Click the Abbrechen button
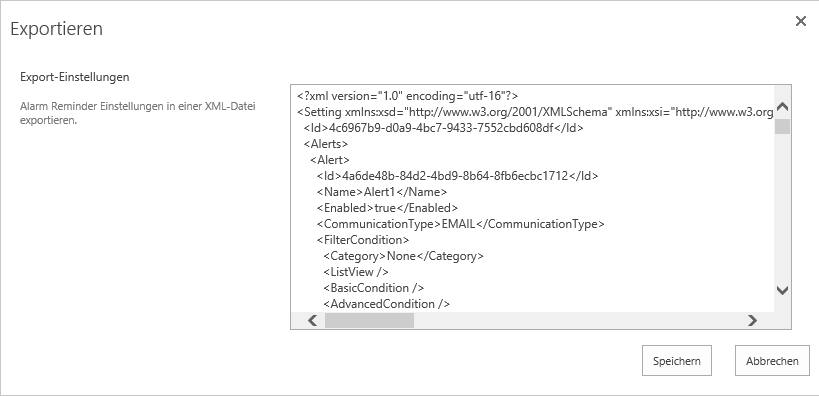Viewport: 819px width, 396px height. point(772,360)
